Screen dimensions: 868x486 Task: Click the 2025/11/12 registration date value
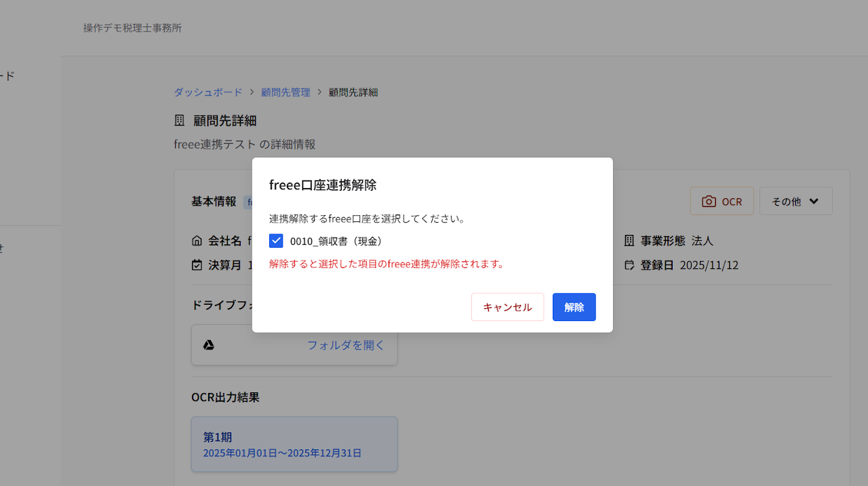709,265
